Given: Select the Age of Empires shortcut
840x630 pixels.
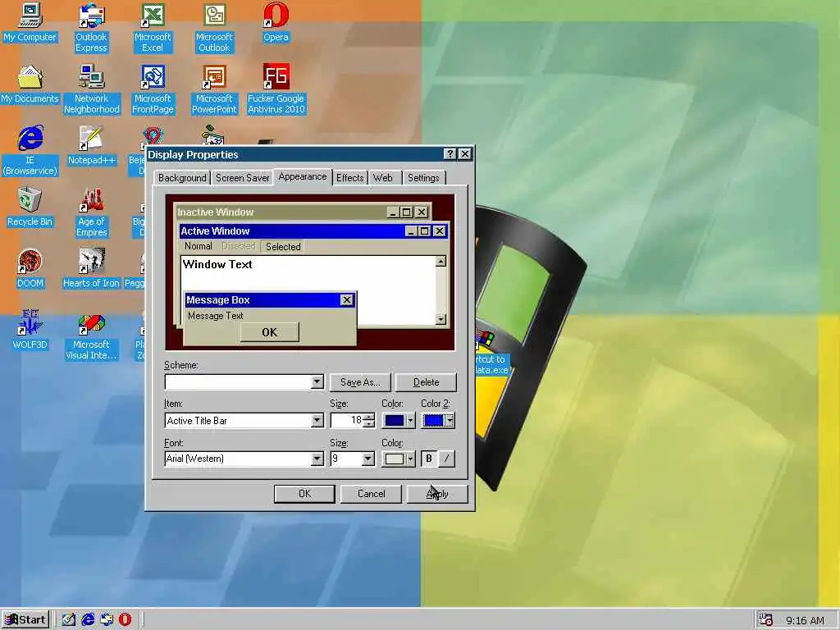Looking at the screenshot, I should coord(92,212).
